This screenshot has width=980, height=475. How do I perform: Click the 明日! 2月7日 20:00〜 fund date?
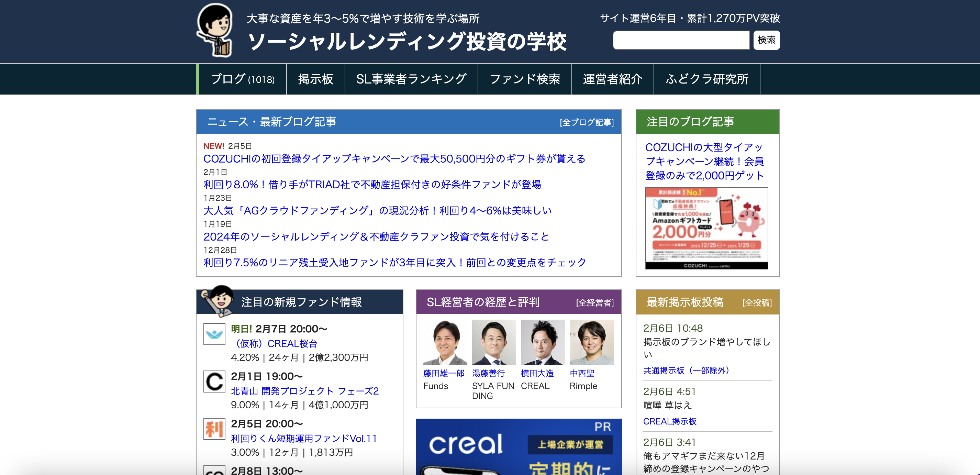(279, 329)
